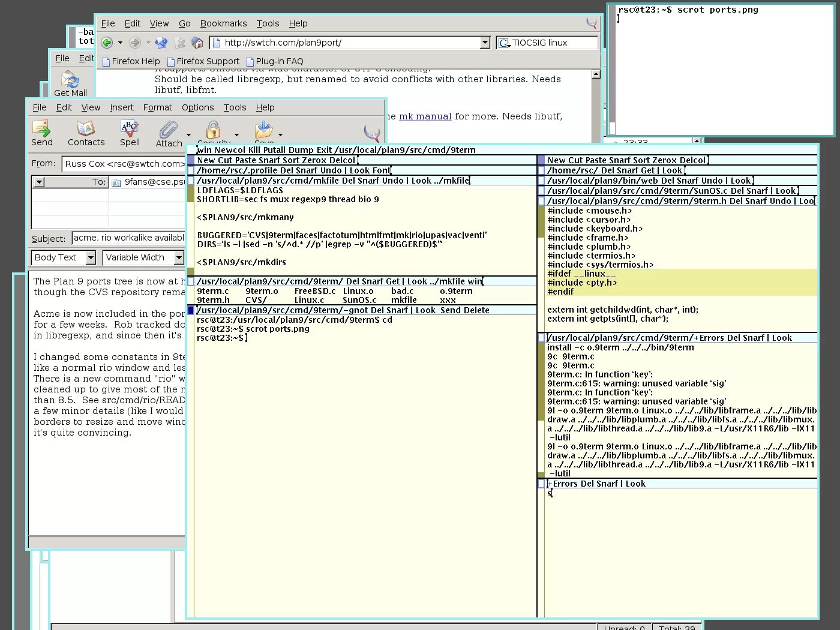Open the compose window Options menu

coord(198,107)
